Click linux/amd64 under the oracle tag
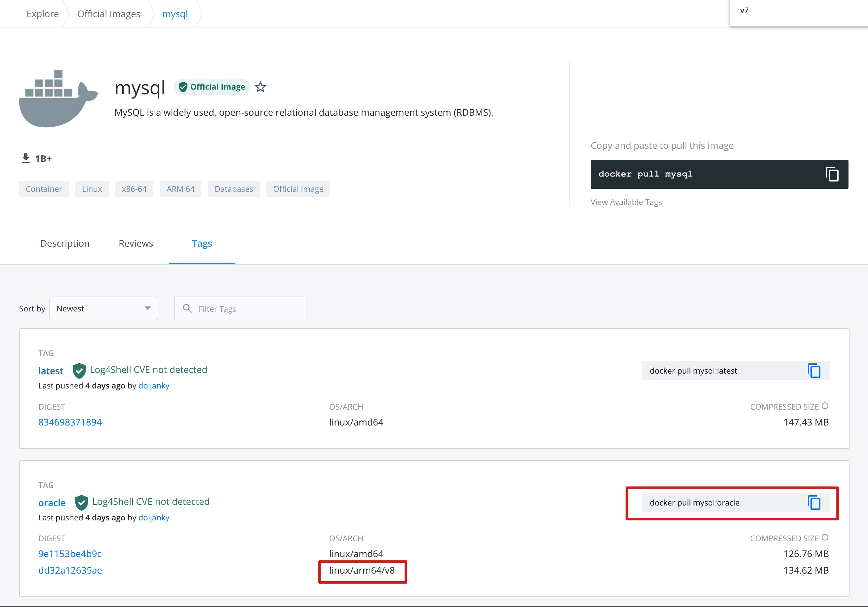Screen dimensions: 868x607 (356, 554)
